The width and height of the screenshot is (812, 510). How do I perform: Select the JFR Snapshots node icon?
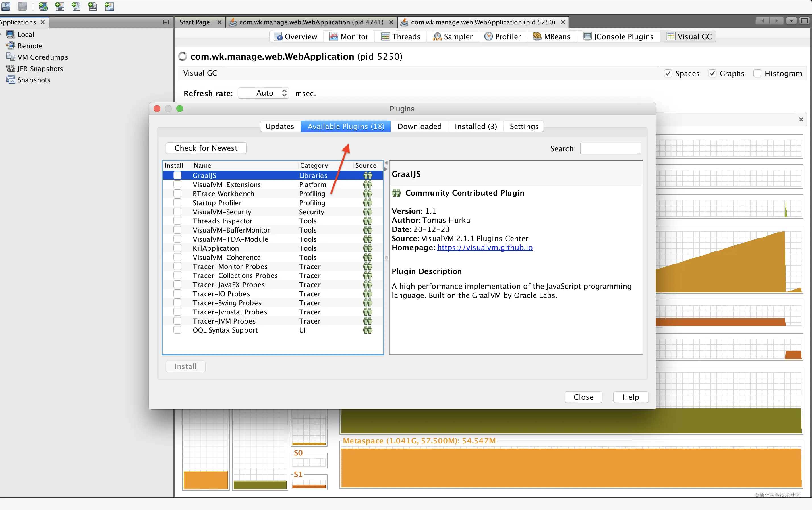[11, 69]
